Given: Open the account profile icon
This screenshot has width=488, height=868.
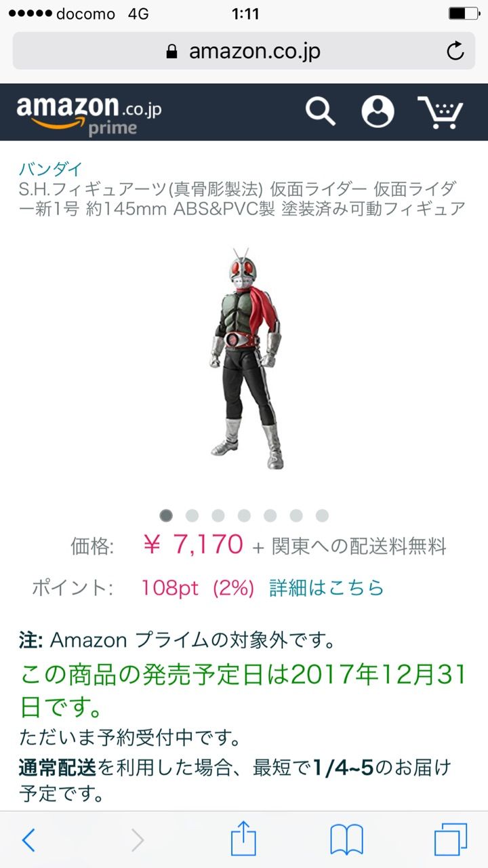Looking at the screenshot, I should pos(378,111).
